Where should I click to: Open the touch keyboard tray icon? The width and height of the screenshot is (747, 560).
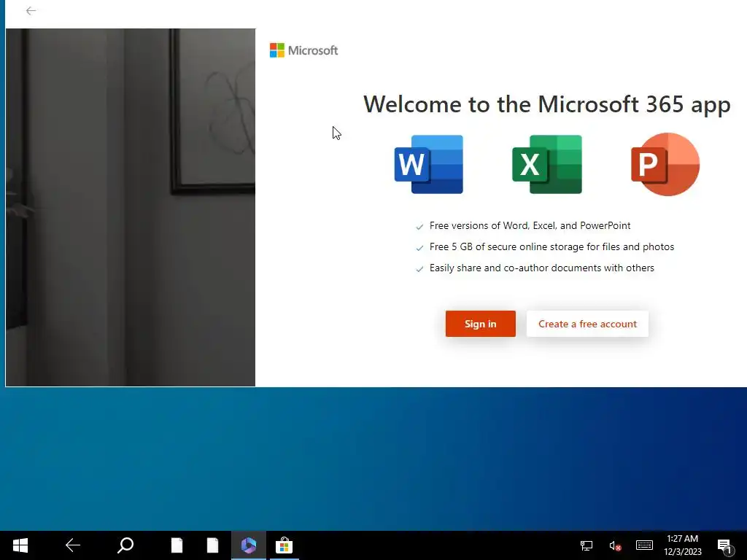point(644,545)
